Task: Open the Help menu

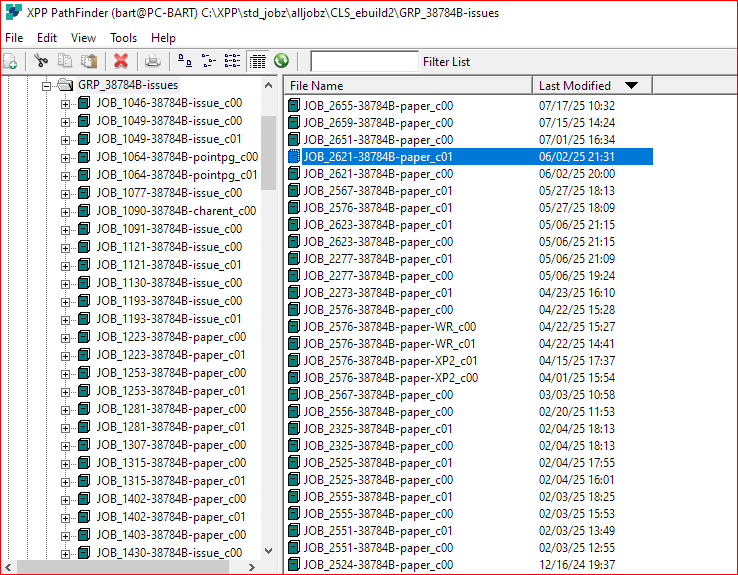Action: pyautogui.click(x=163, y=38)
